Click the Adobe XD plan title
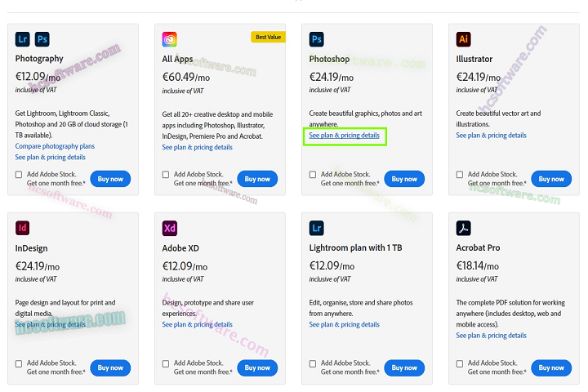This screenshot has height=392, width=588. click(x=180, y=248)
